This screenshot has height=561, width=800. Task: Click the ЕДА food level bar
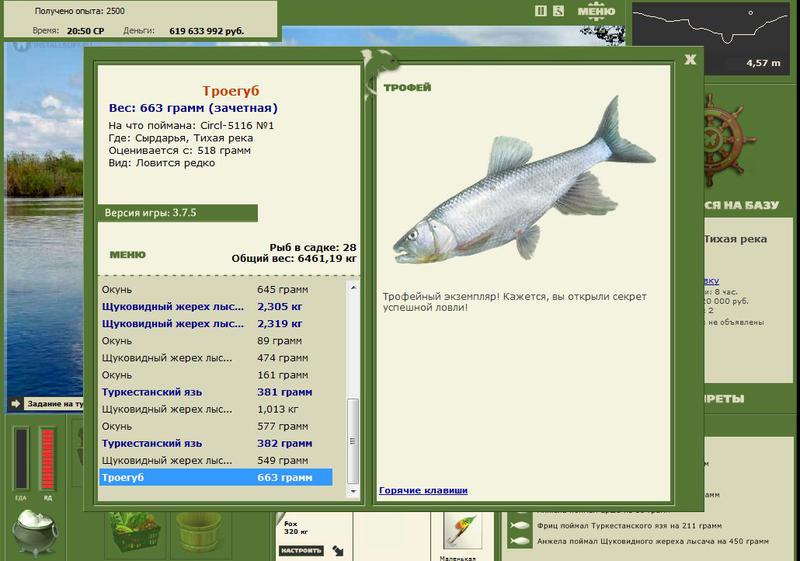21,459
